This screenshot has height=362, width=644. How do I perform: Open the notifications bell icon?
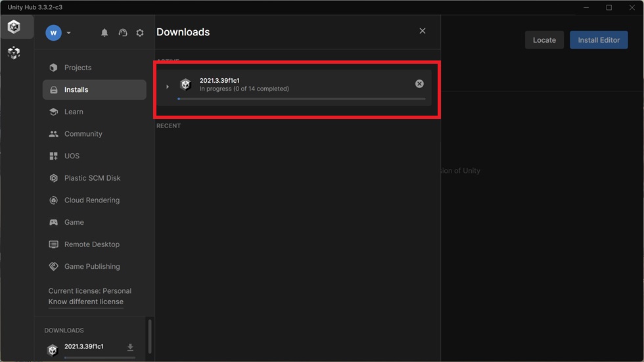pos(104,32)
